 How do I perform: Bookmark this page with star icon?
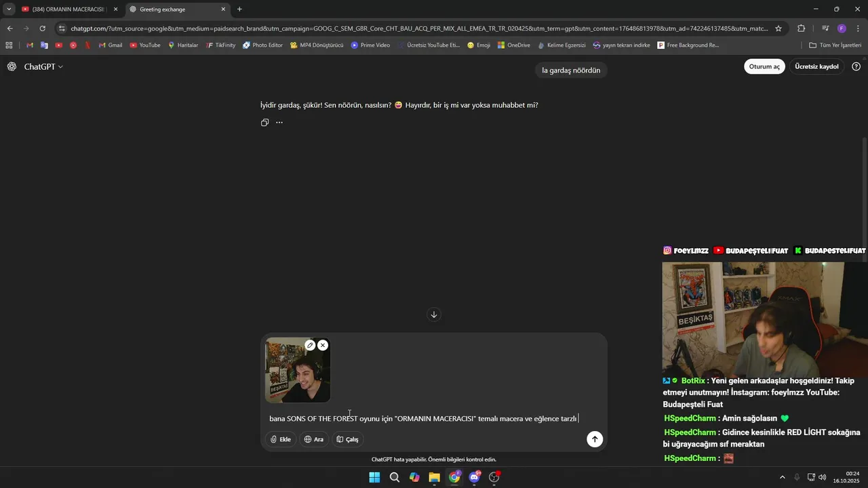point(778,28)
